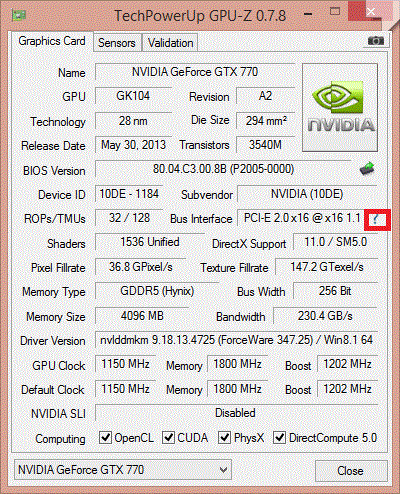This screenshot has width=400, height=494.
Task: Click the Die Size field 294 mm²
Action: pyautogui.click(x=266, y=121)
